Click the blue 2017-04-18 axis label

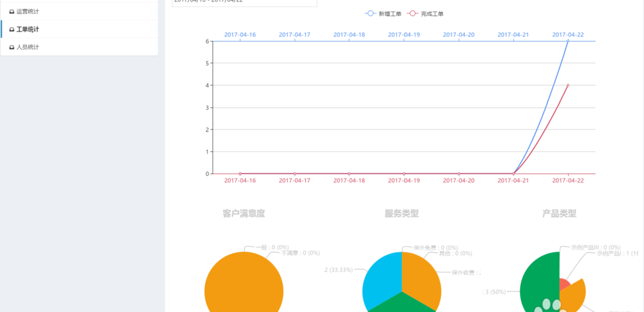[x=349, y=35]
